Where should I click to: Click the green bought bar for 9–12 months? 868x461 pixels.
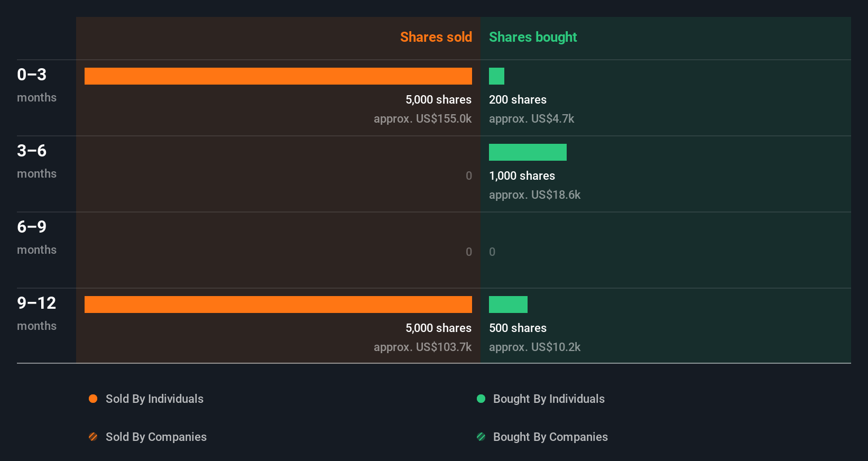(x=508, y=305)
